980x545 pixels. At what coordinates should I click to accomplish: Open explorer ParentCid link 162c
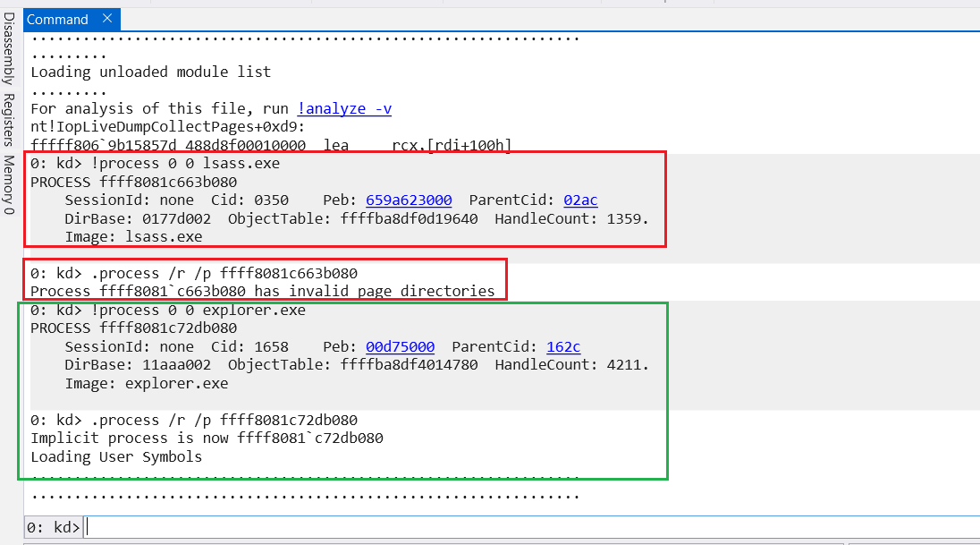point(563,346)
